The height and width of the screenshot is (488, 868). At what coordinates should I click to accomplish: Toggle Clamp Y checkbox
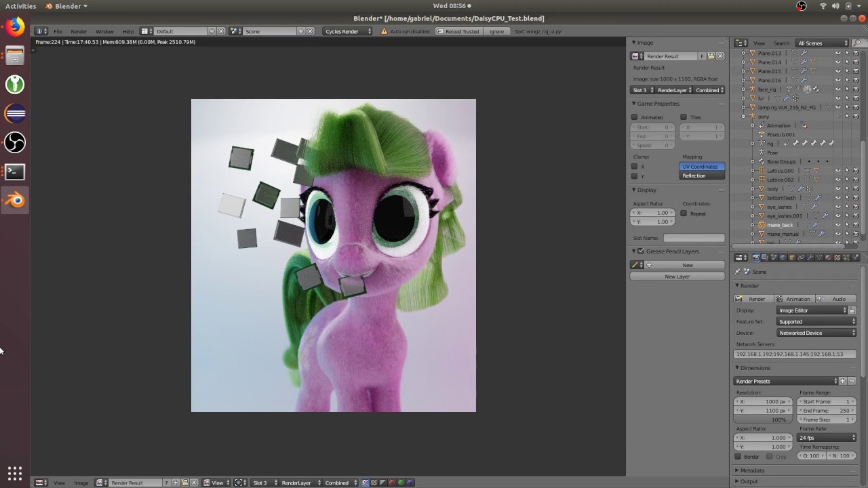635,176
